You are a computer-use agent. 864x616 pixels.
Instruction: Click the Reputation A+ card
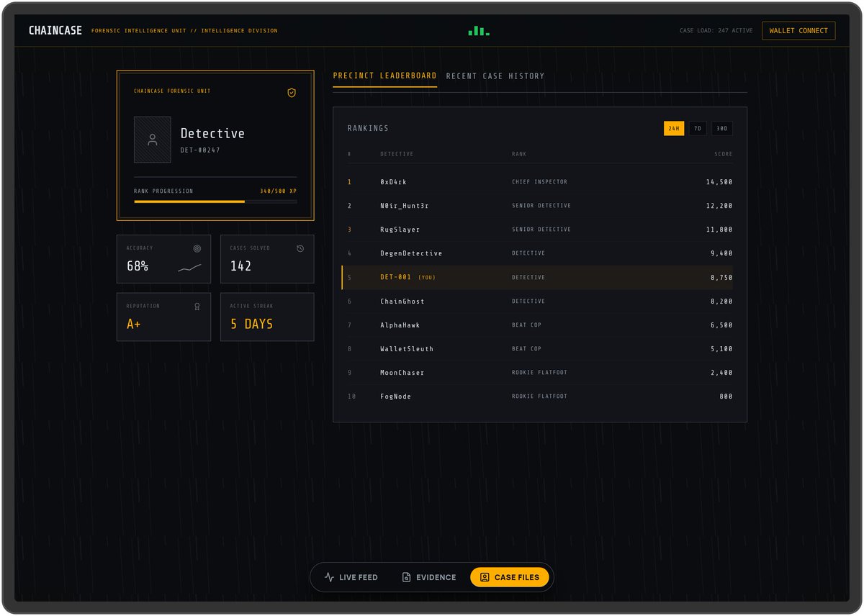click(163, 317)
